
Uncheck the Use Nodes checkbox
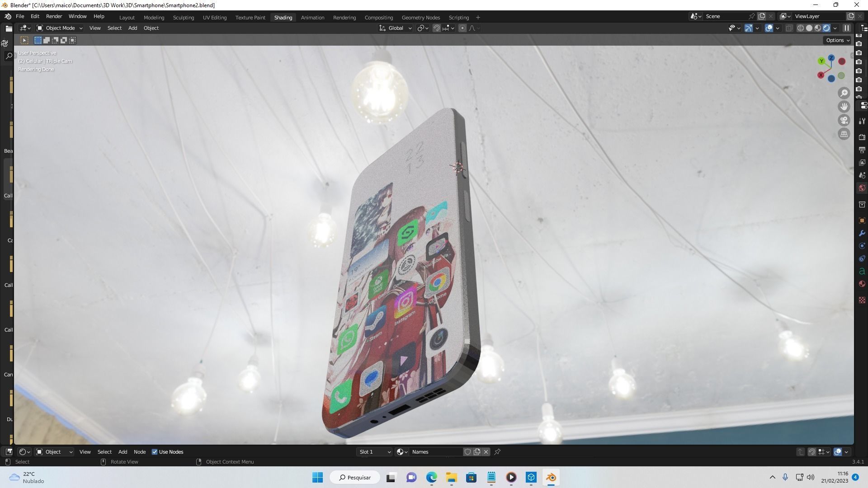pos(155,452)
